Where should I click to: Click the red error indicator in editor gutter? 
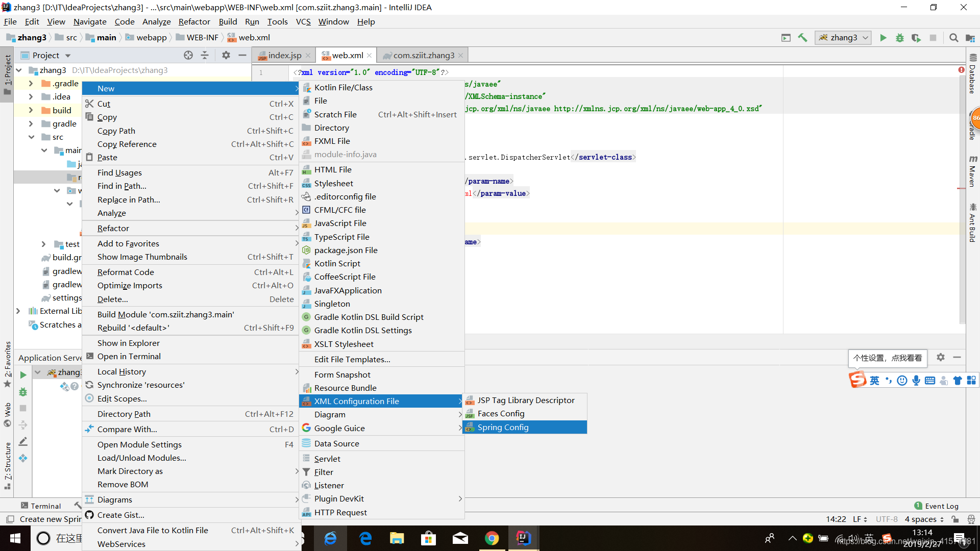(x=961, y=70)
